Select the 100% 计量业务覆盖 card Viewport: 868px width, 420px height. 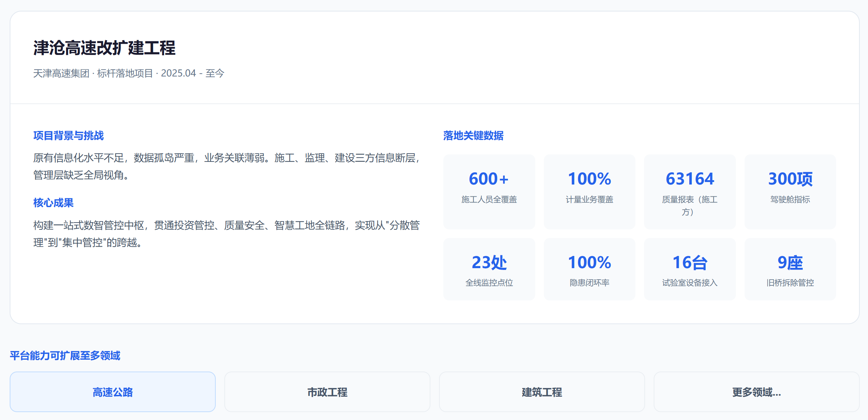[x=589, y=192]
